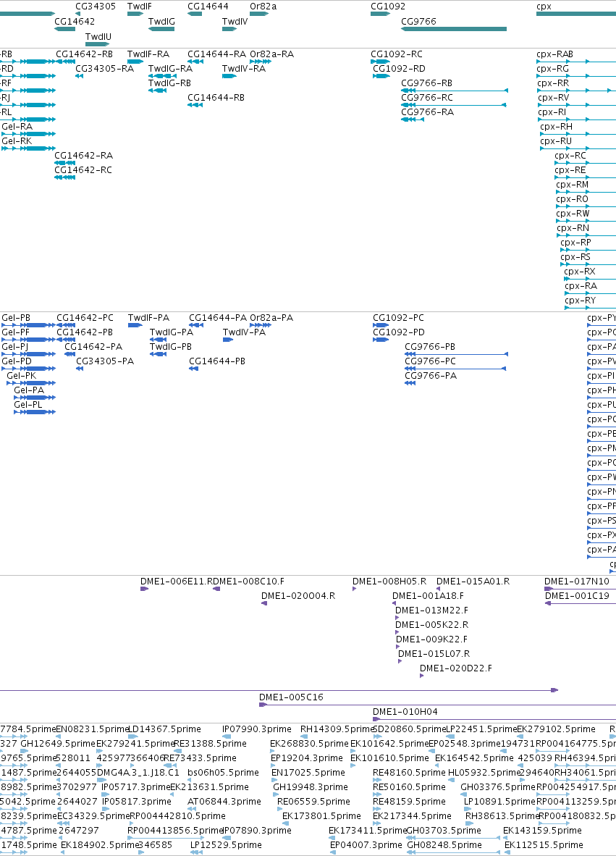Image resolution: width=616 pixels, height=856 pixels.
Task: Open transcript CG14644-RB
Action: point(216,98)
